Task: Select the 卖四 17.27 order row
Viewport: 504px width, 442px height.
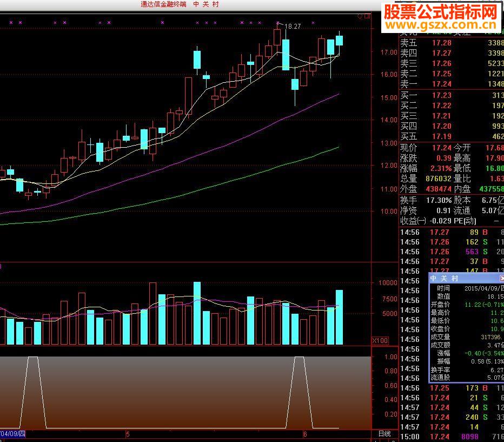Action: (x=452, y=53)
